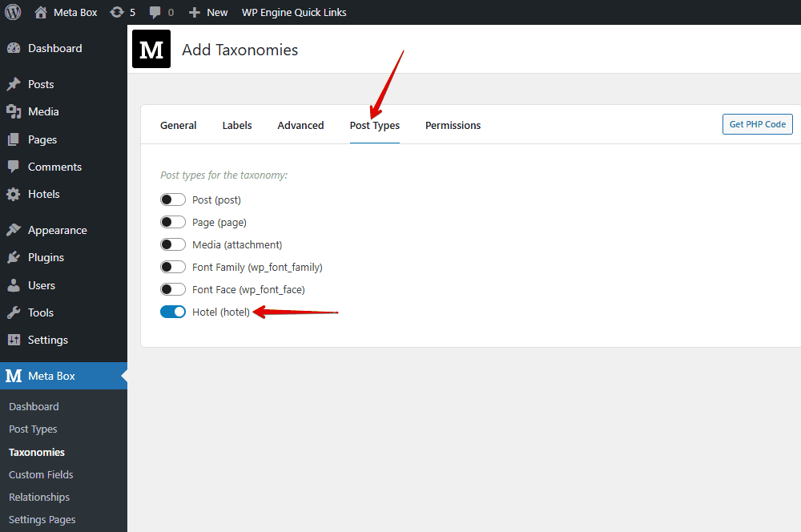Enable the Post (post) toggle
This screenshot has width=801, height=532.
pyautogui.click(x=172, y=199)
